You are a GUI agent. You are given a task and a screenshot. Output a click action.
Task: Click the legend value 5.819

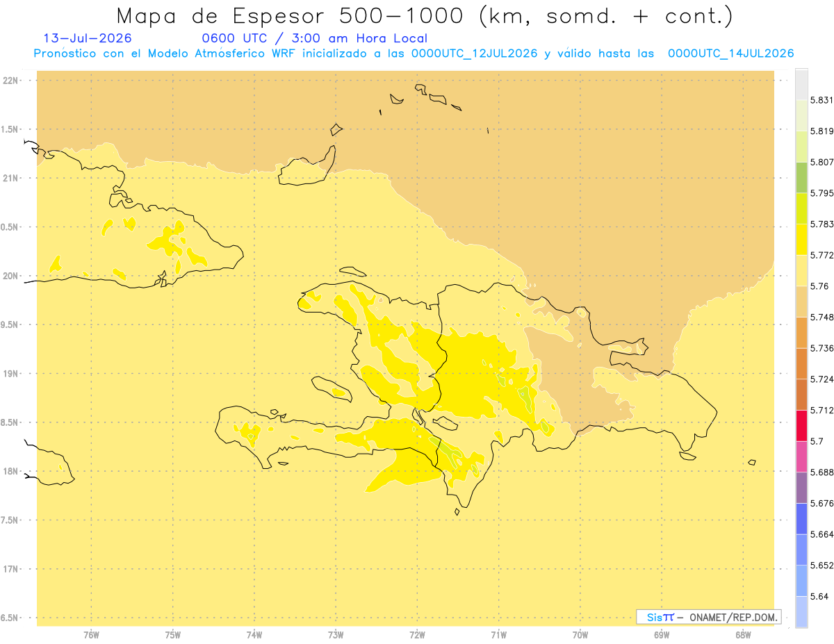(x=821, y=131)
